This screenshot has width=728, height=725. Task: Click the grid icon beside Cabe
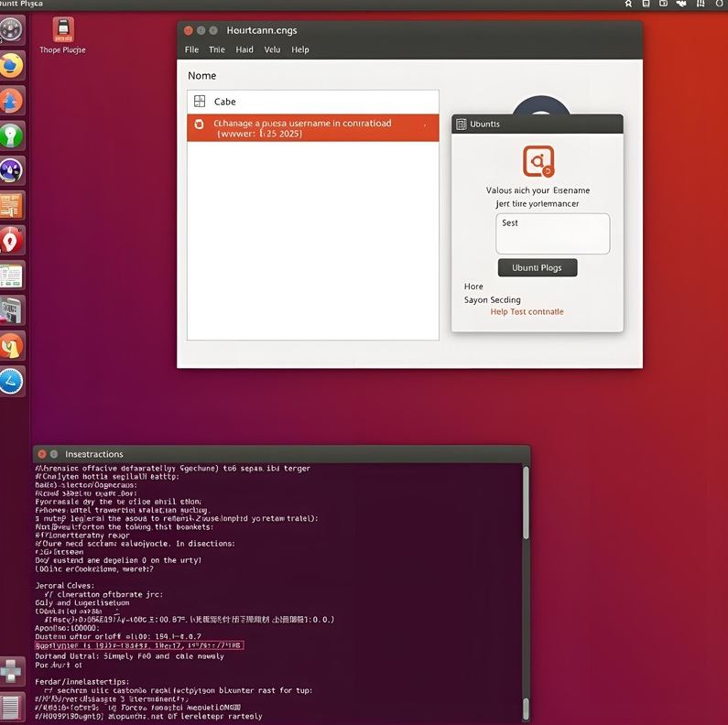point(200,102)
